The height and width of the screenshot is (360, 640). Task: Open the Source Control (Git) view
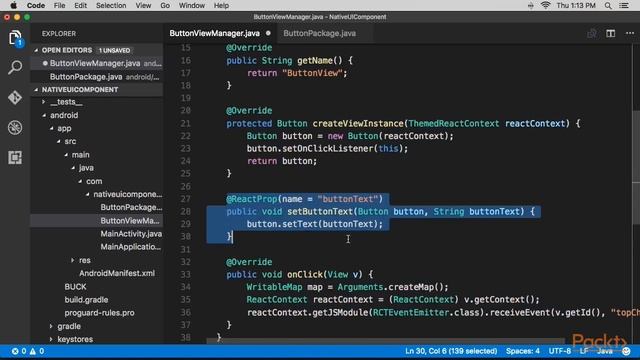tap(15, 98)
